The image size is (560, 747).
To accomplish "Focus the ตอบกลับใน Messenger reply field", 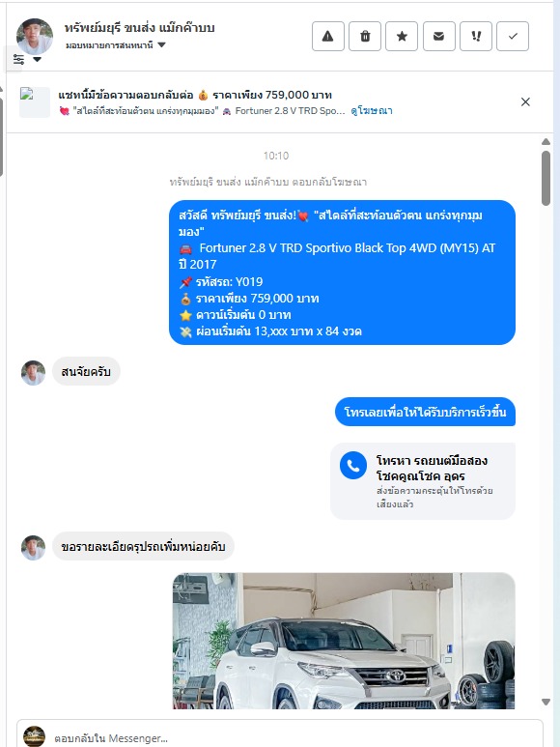I will [280, 737].
